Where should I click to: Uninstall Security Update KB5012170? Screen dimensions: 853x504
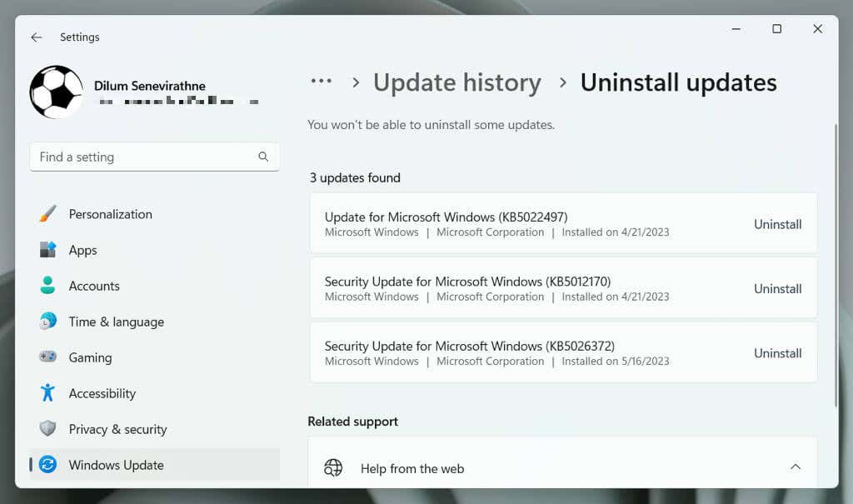pyautogui.click(x=777, y=289)
